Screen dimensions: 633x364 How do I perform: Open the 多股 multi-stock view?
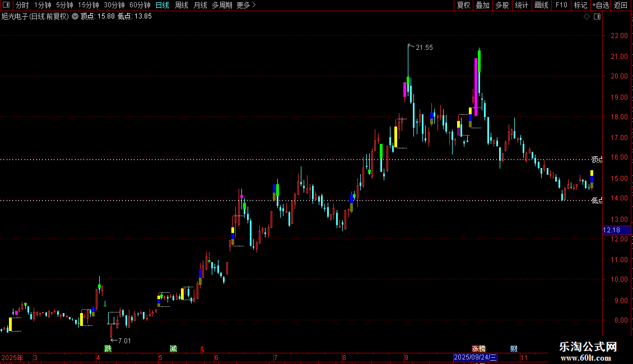tap(502, 5)
